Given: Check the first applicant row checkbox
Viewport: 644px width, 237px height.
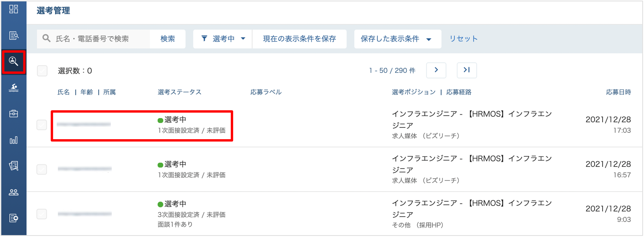Looking at the screenshot, I should pos(42,125).
